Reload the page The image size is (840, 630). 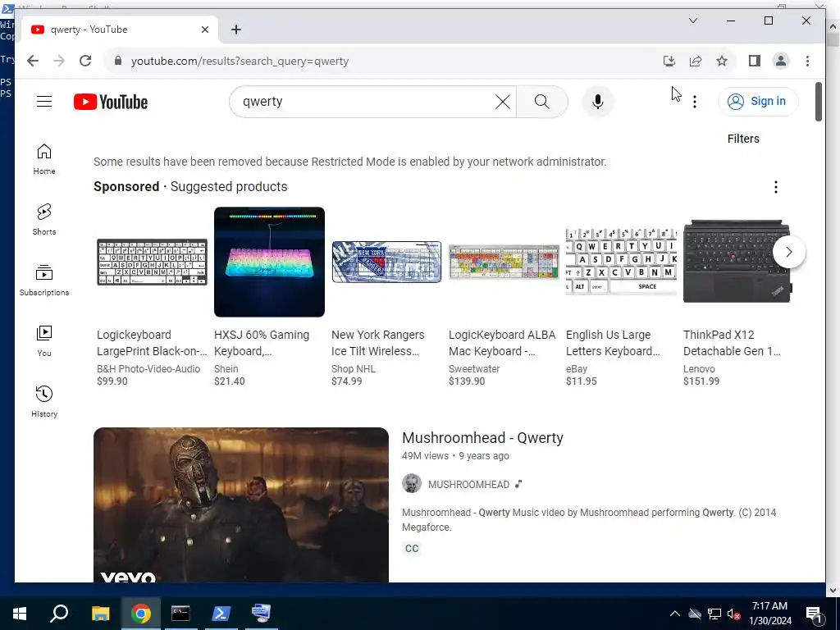coord(85,61)
